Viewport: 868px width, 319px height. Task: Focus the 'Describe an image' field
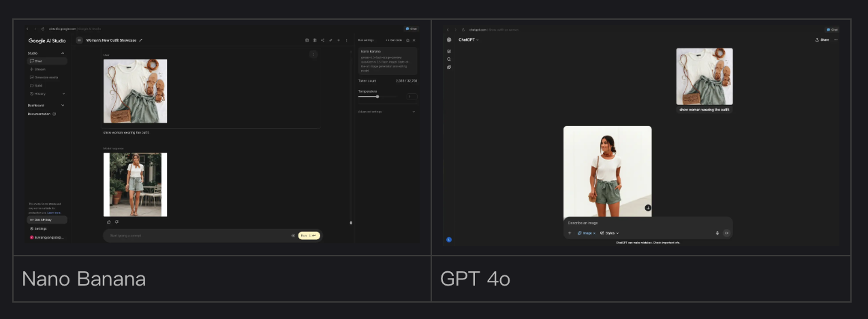[x=647, y=223]
